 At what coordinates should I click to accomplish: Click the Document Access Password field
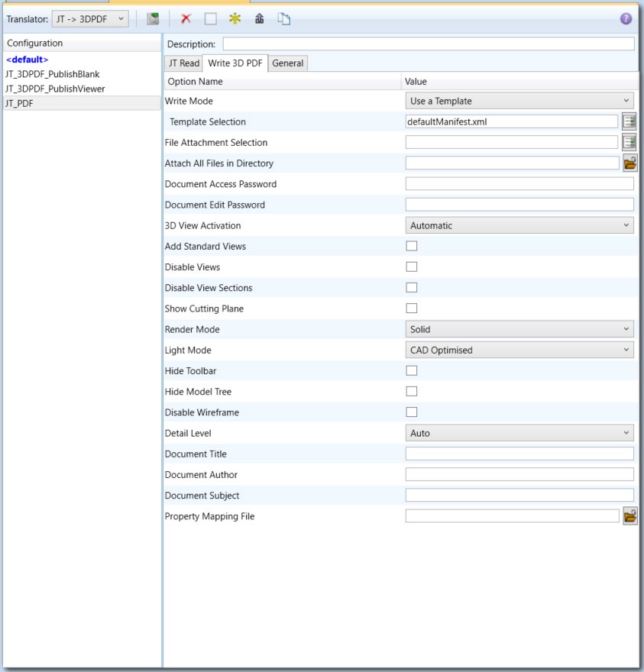[519, 184]
